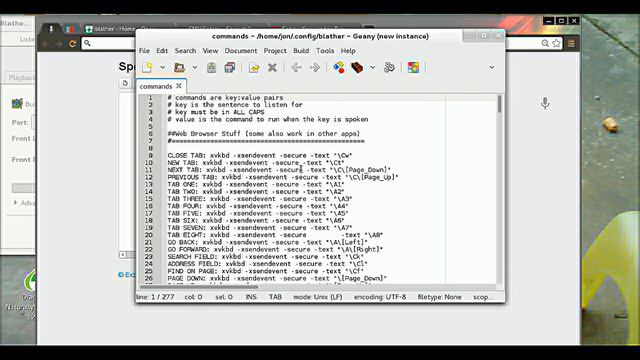Image resolution: width=640 pixels, height=360 pixels.
Task: Click the PREVIOUS TAB command line
Action: coord(283,177)
